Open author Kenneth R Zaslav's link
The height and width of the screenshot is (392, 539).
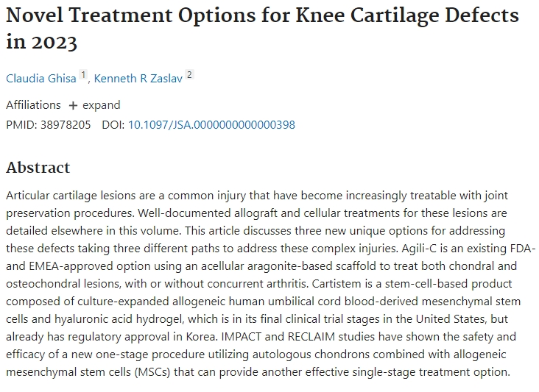[138, 78]
